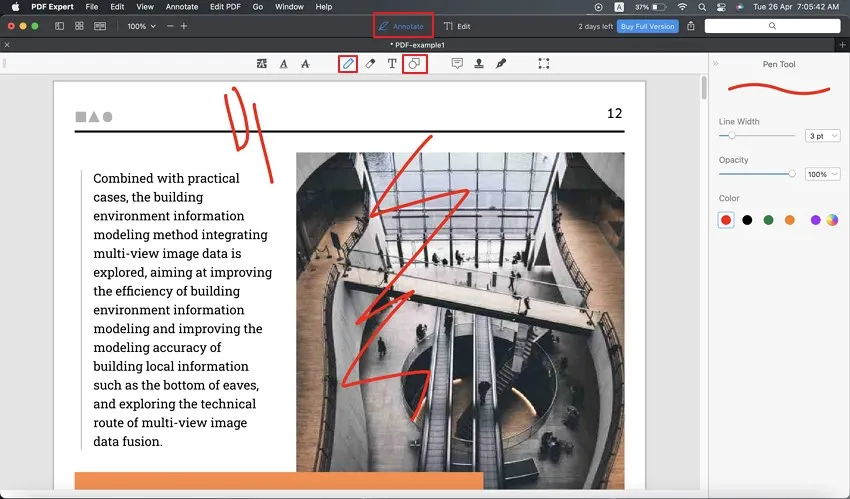
Task: Select the Stamp tool
Action: coord(479,64)
